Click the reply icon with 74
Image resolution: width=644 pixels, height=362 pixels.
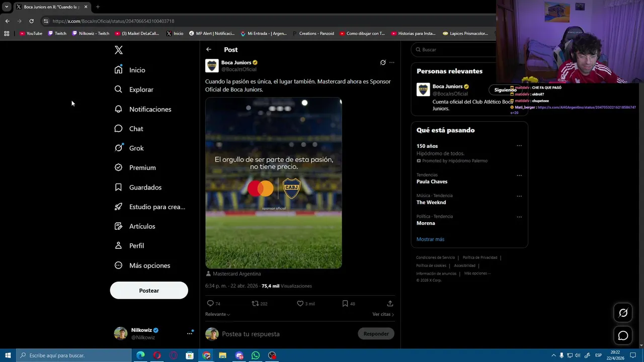tap(210, 303)
